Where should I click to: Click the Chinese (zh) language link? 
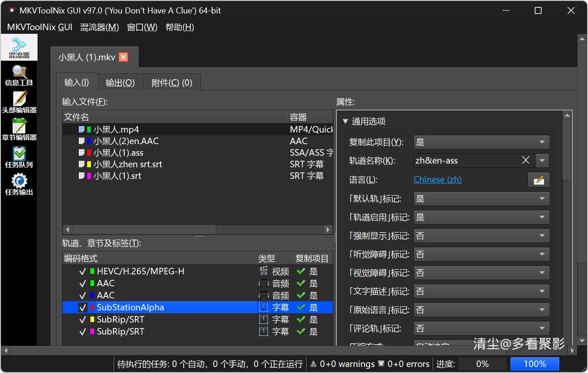point(437,180)
